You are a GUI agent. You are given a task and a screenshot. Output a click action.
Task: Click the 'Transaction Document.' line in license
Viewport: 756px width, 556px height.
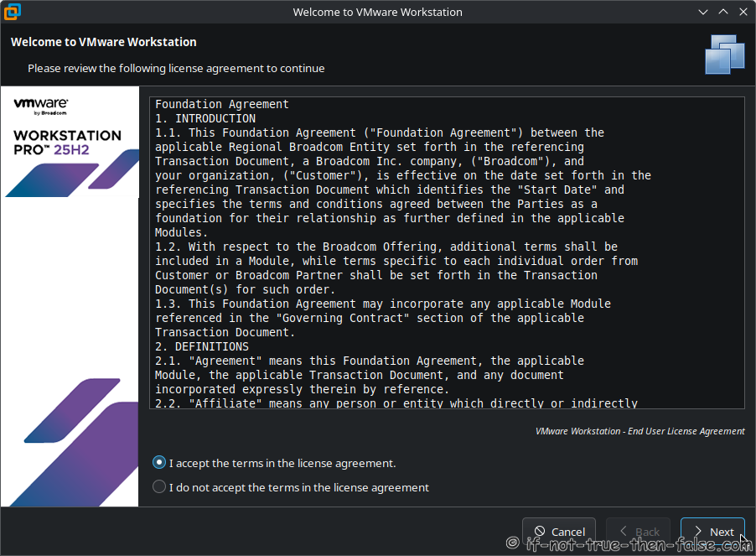pos(225,332)
